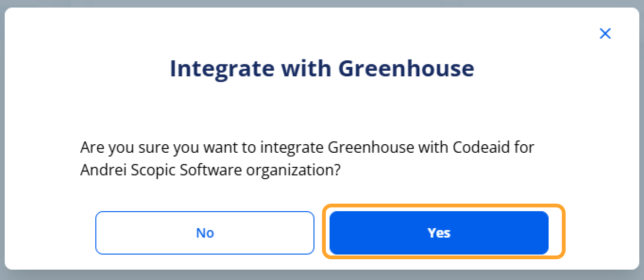The image size is (644, 280).
Task: Click the word 'Greenhouse' in the title
Action: [x=407, y=68]
